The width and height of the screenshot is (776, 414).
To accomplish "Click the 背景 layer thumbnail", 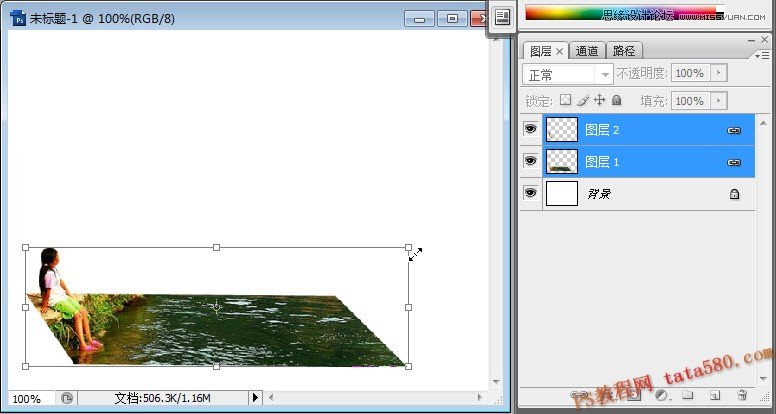I will click(562, 193).
